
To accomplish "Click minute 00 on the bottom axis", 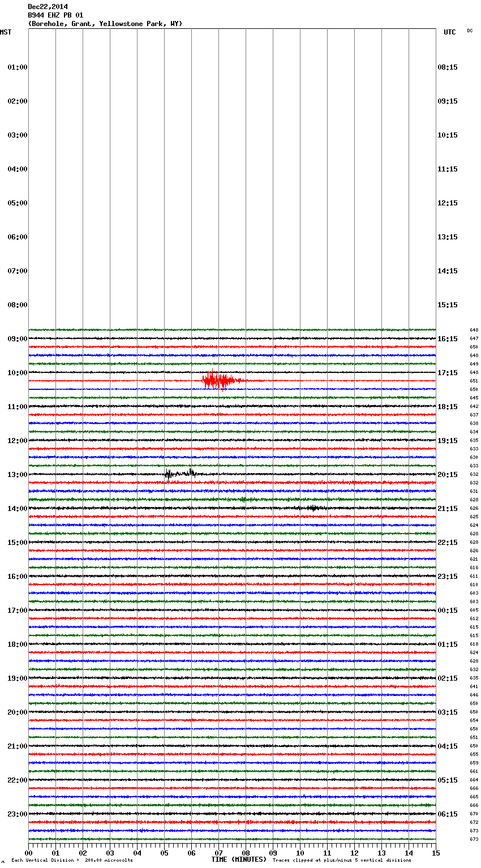I will point(28,853).
